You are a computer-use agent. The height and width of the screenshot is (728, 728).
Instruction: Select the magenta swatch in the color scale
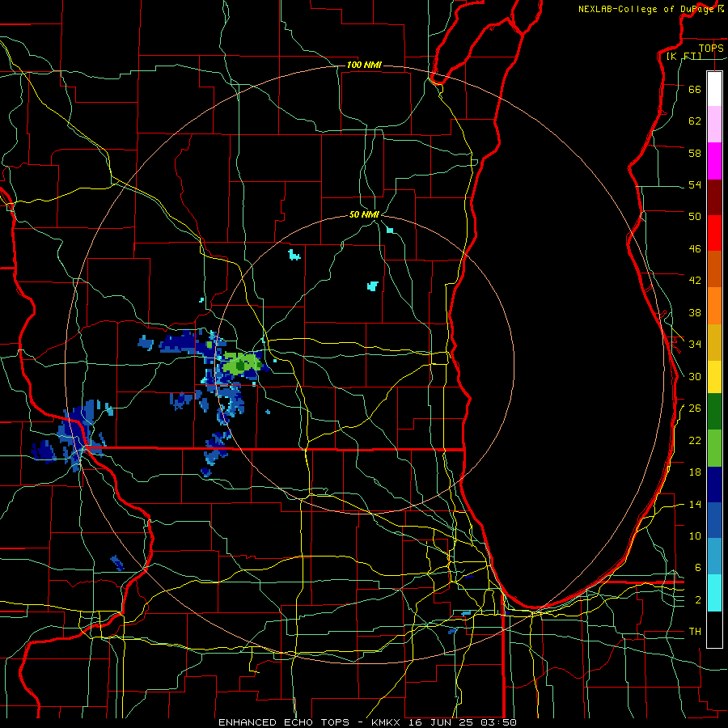point(714,161)
